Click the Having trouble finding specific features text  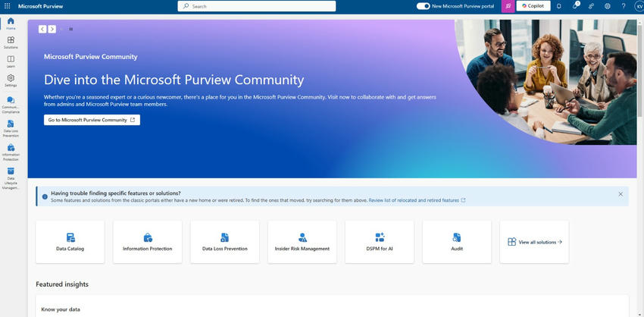(116, 193)
